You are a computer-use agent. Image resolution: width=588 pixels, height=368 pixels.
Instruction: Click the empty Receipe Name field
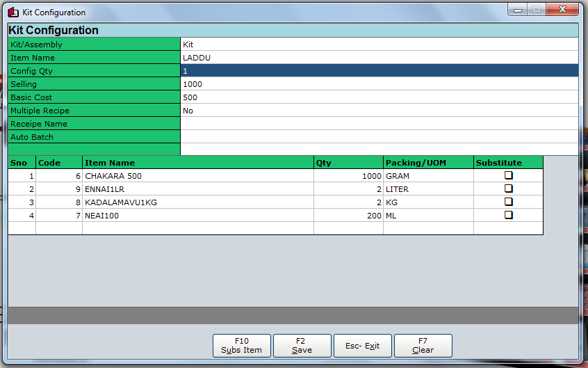pos(379,124)
